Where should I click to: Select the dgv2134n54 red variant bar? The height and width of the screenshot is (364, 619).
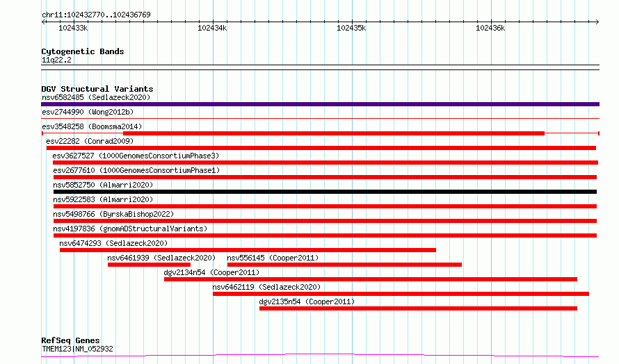point(370,279)
